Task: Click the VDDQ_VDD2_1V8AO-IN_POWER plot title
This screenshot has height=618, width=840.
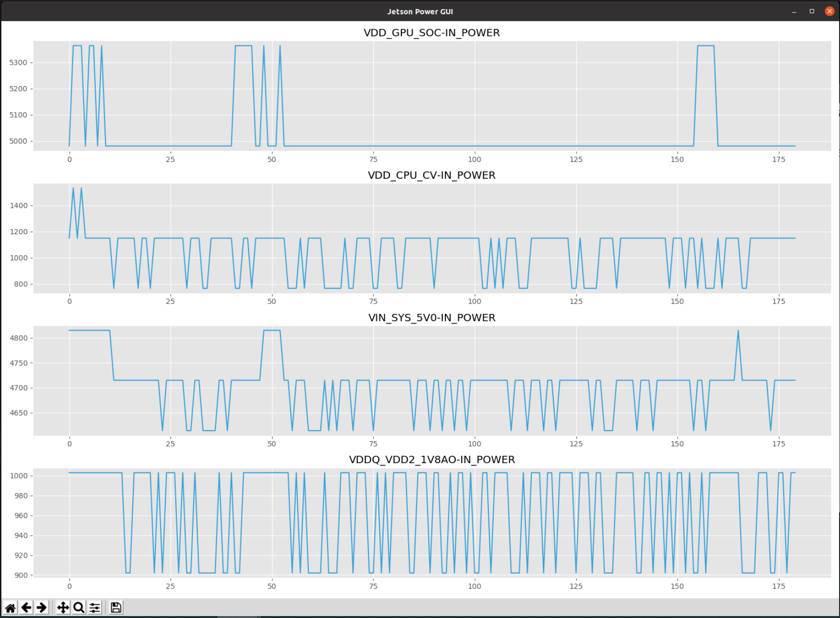Action: click(431, 459)
